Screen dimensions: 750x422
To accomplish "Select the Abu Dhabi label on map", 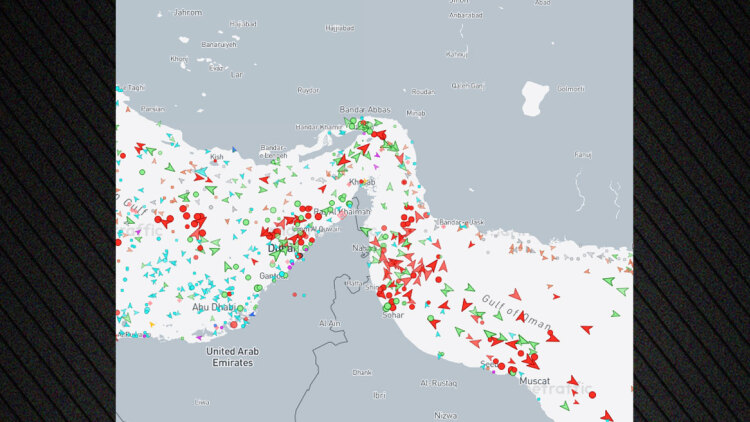I will (x=213, y=307).
